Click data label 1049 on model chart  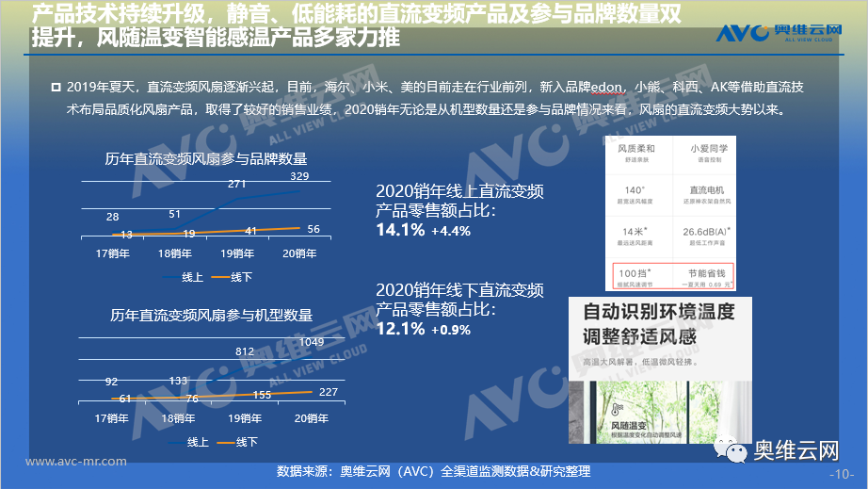tap(311, 342)
